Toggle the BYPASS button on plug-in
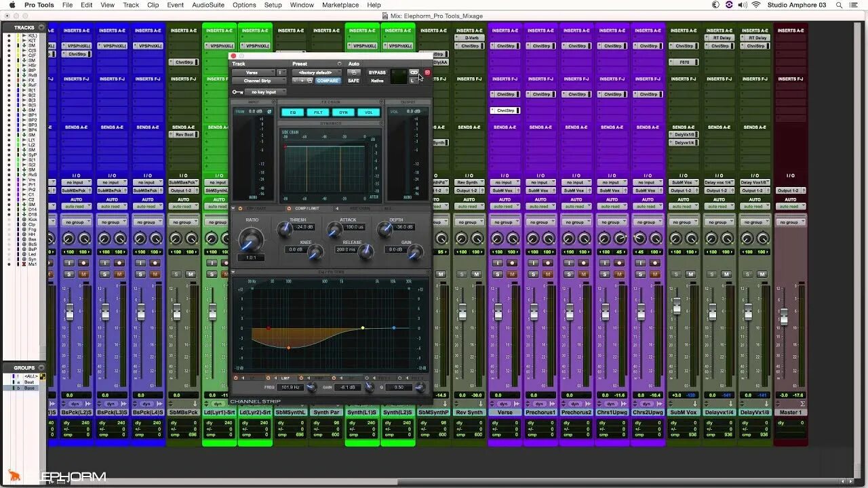This screenshot has width=868, height=488. [377, 73]
